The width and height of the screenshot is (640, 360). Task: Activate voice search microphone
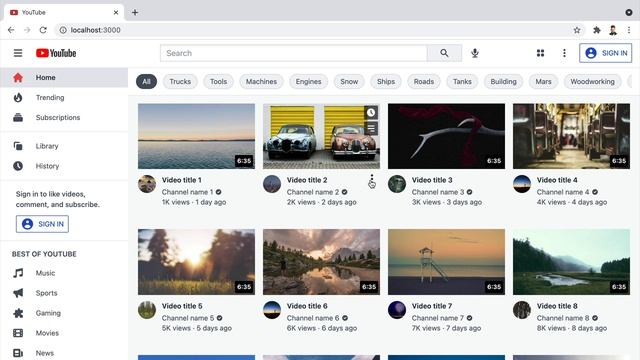[475, 53]
